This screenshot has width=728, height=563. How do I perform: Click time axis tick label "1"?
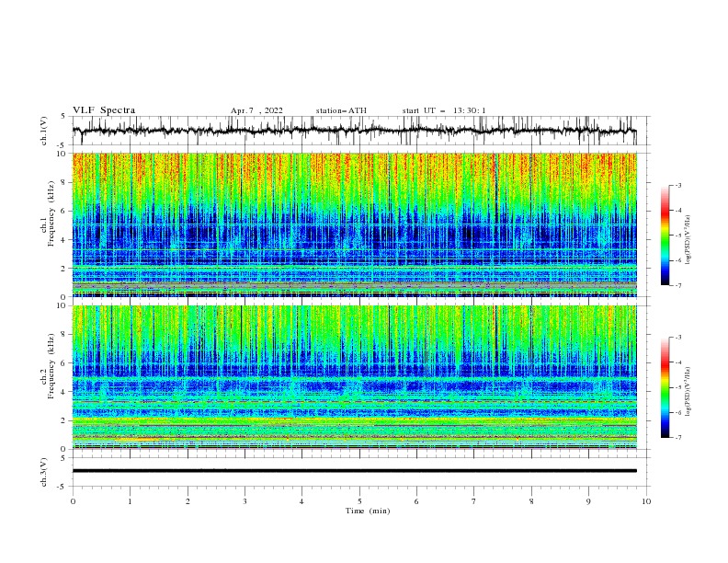pyautogui.click(x=130, y=501)
